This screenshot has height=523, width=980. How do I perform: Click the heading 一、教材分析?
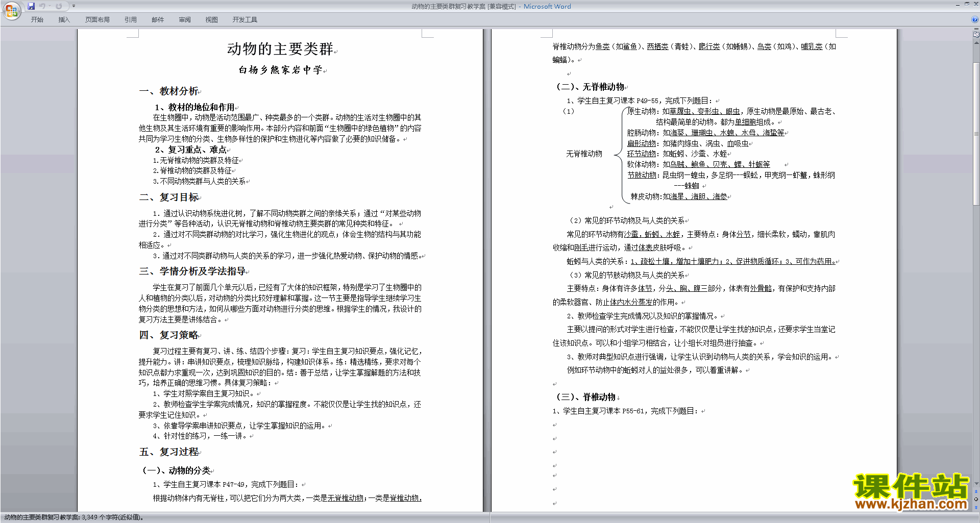(x=169, y=91)
